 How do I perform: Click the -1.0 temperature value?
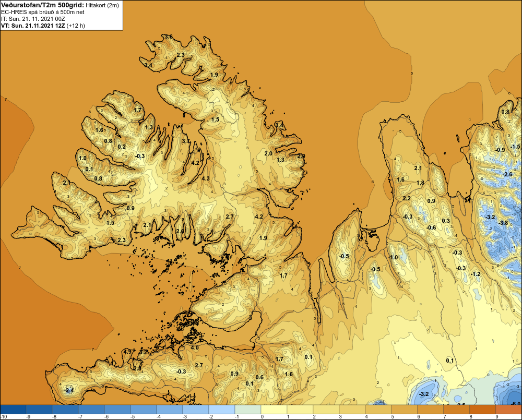click(x=393, y=257)
